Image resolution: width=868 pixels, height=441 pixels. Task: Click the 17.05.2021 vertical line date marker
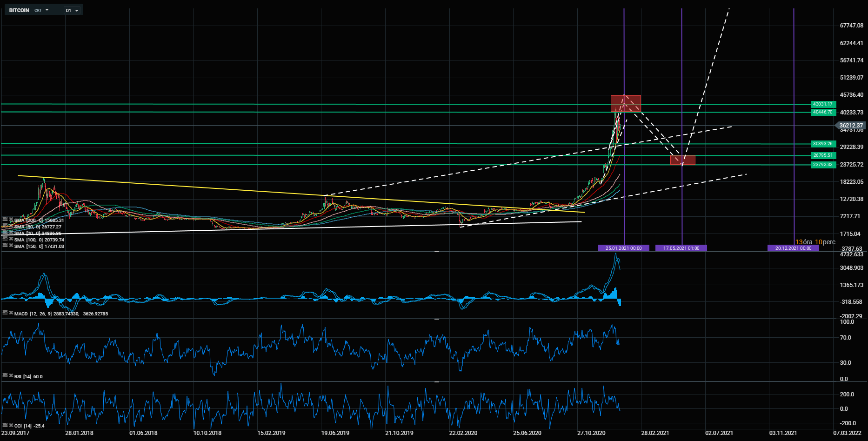[x=681, y=248]
